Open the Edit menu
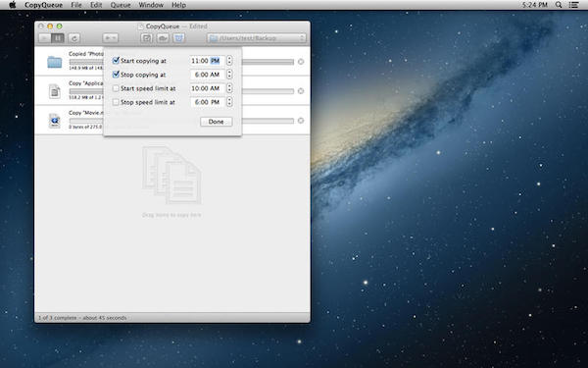Screen dimensions: 588x368 96,5
